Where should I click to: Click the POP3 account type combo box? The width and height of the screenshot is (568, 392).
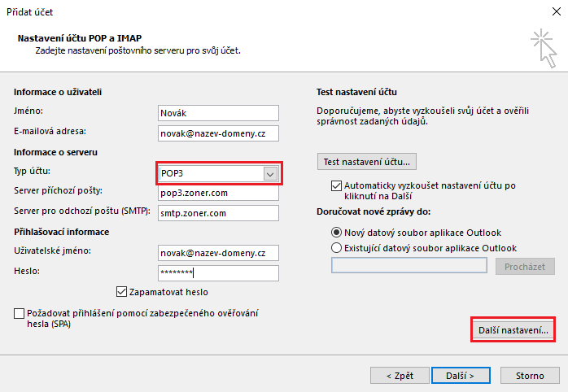[x=210, y=173]
